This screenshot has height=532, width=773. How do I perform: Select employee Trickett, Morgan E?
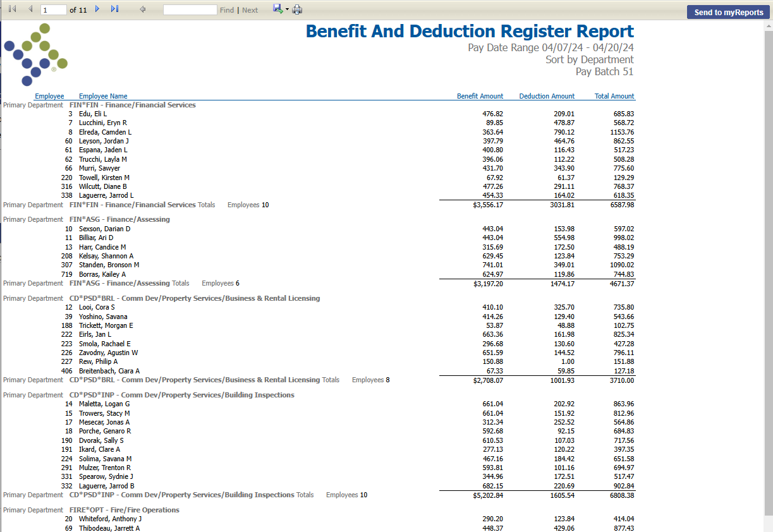[106, 325]
